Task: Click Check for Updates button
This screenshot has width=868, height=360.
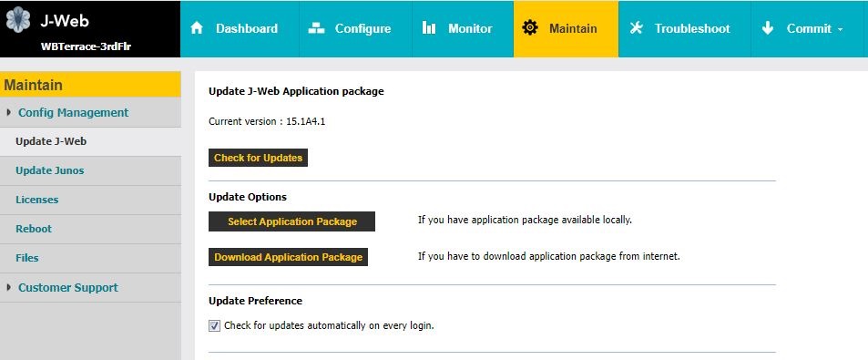Action: click(x=258, y=158)
